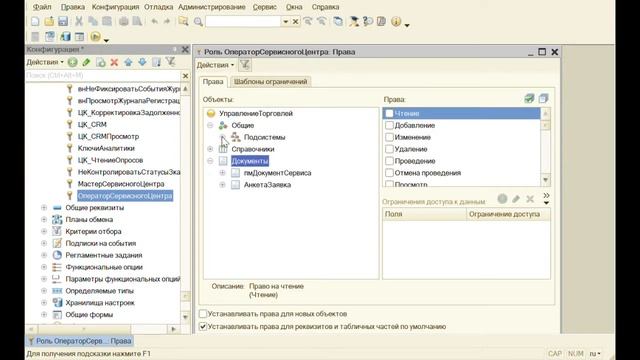Collapse the Документы node
The width and height of the screenshot is (640, 360).
210,161
